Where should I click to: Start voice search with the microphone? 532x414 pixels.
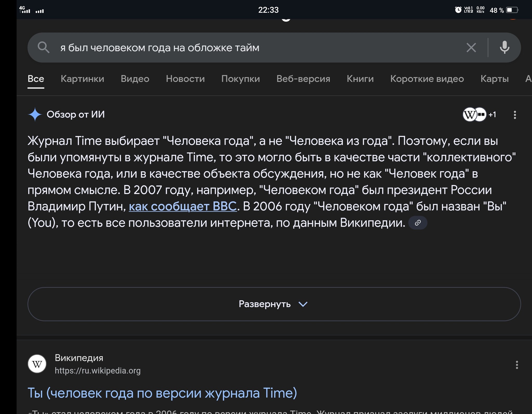(504, 48)
